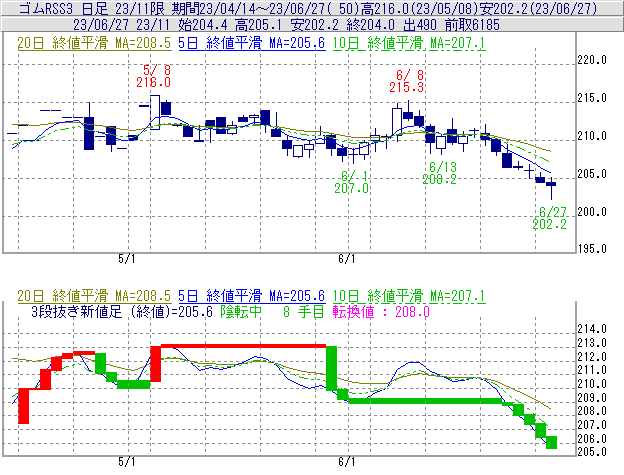Click the long green horizontal bar in lower chart
This screenshot has height=475, width=624.
click(x=425, y=401)
